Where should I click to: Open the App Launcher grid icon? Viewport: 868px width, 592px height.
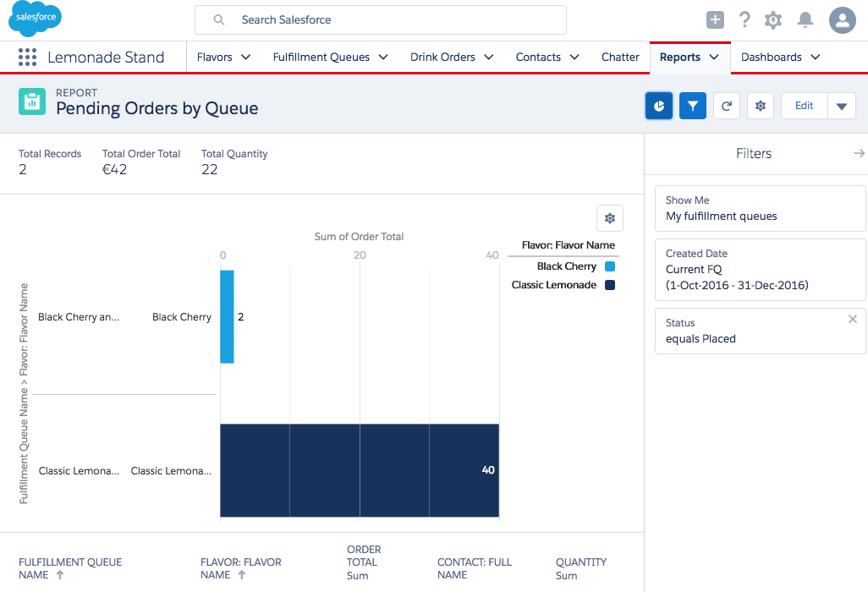(28, 58)
